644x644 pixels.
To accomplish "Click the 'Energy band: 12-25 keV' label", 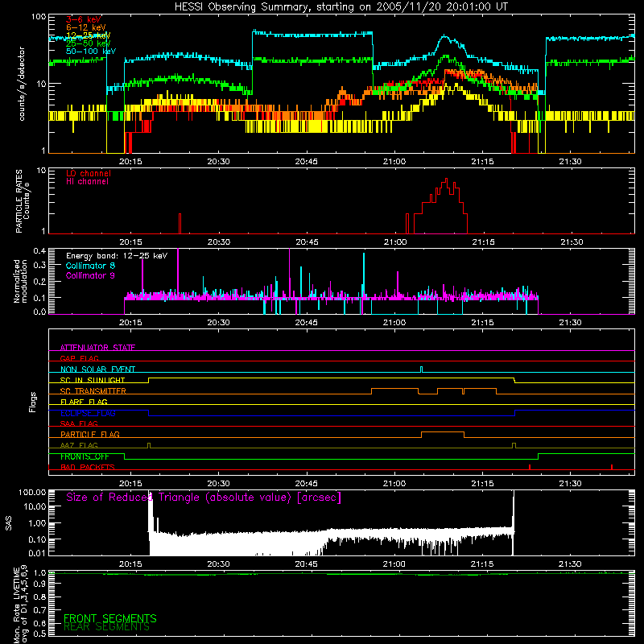I will 117,256.
